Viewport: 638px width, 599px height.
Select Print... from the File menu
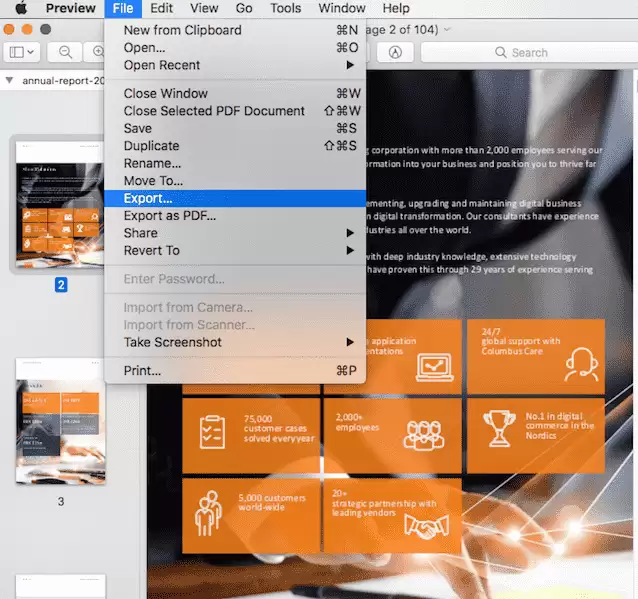[142, 370]
